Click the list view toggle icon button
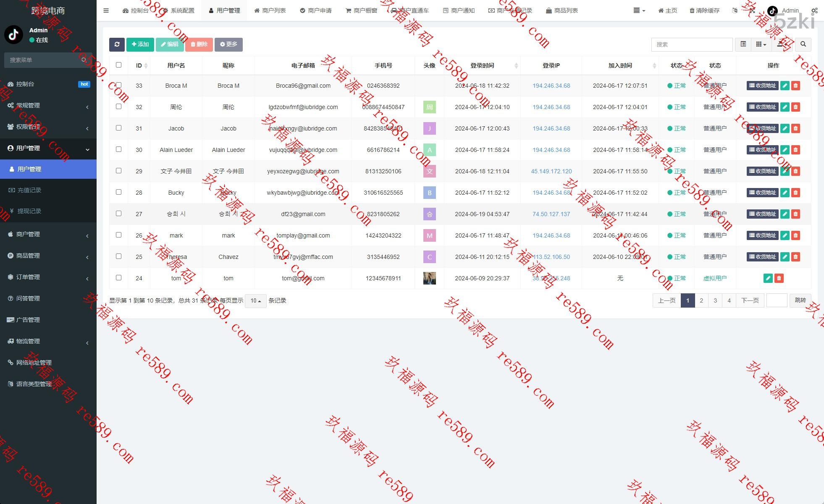Image resolution: width=824 pixels, height=504 pixels. click(743, 44)
